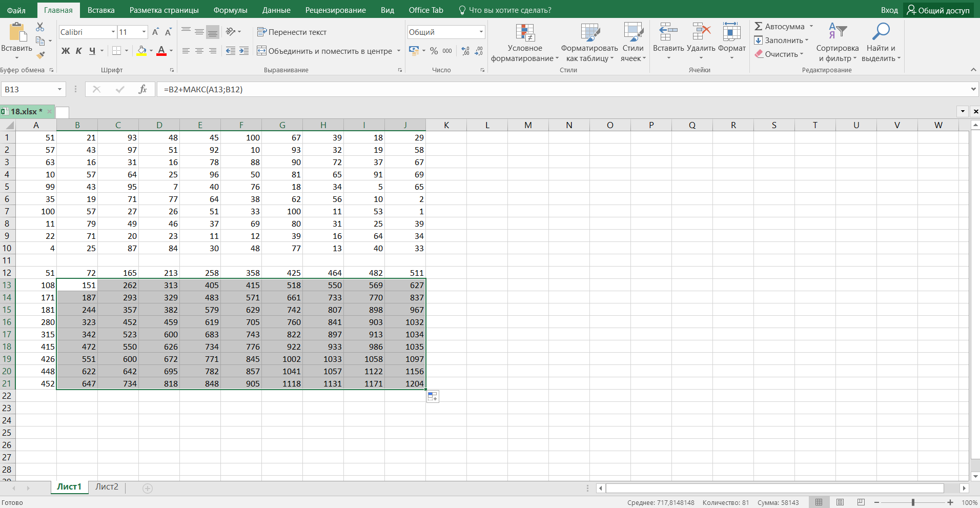This screenshot has height=508, width=980.
Task: Open the number format dropdown (Общий)
Action: (x=481, y=32)
